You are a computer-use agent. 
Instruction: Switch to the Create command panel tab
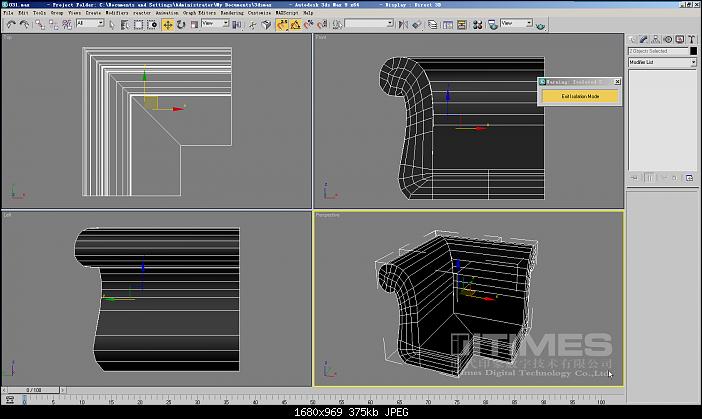(x=632, y=40)
